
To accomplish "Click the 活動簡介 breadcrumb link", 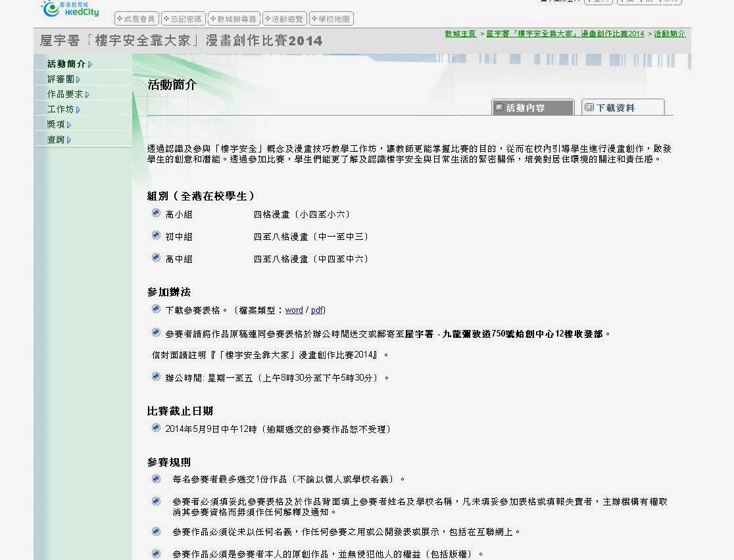I will (x=670, y=34).
